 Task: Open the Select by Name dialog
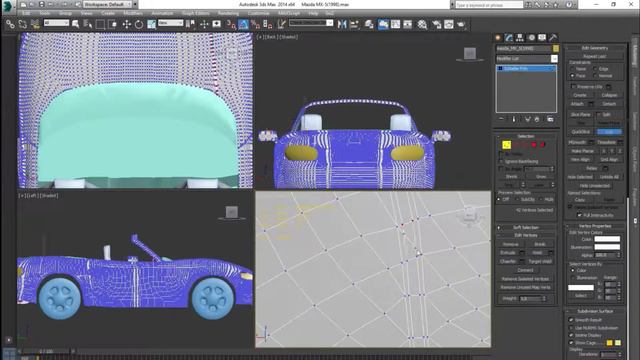pyautogui.click(x=87, y=24)
